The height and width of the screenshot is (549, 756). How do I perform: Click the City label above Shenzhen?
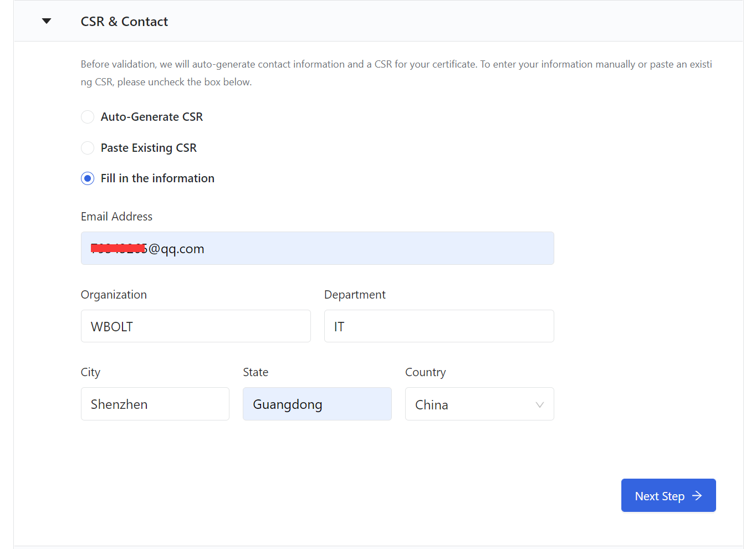coord(90,372)
